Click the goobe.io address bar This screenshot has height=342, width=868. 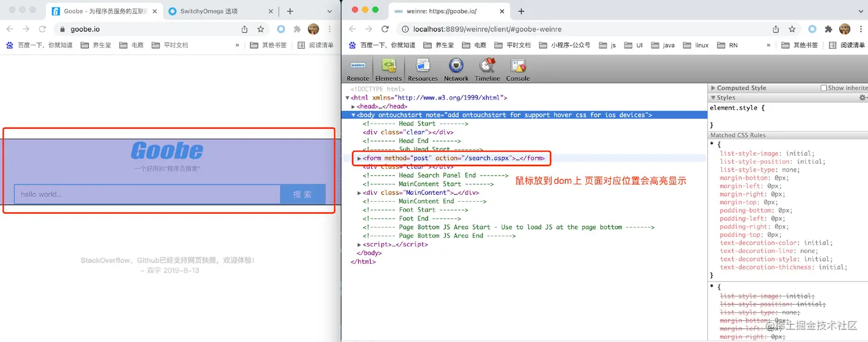[x=161, y=29]
